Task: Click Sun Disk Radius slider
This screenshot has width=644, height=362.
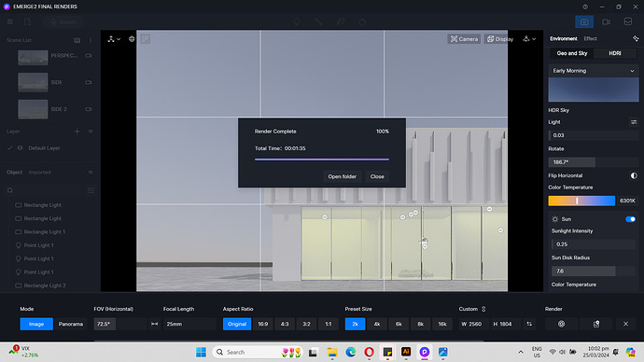Action: click(593, 271)
